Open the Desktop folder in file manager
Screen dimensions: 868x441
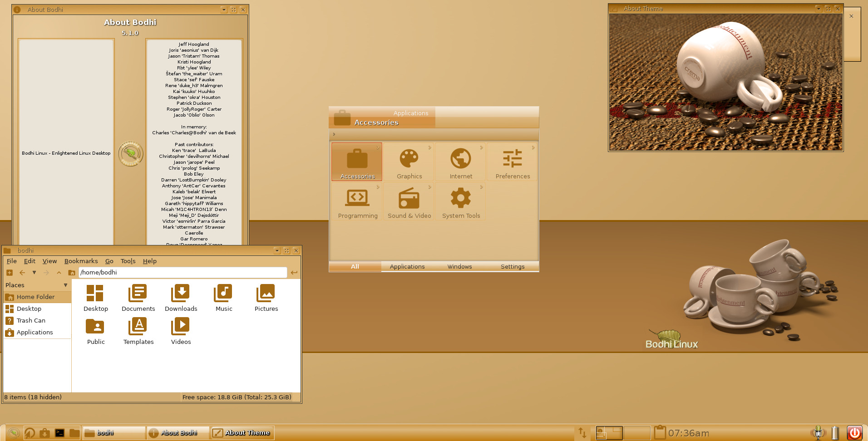[95, 298]
